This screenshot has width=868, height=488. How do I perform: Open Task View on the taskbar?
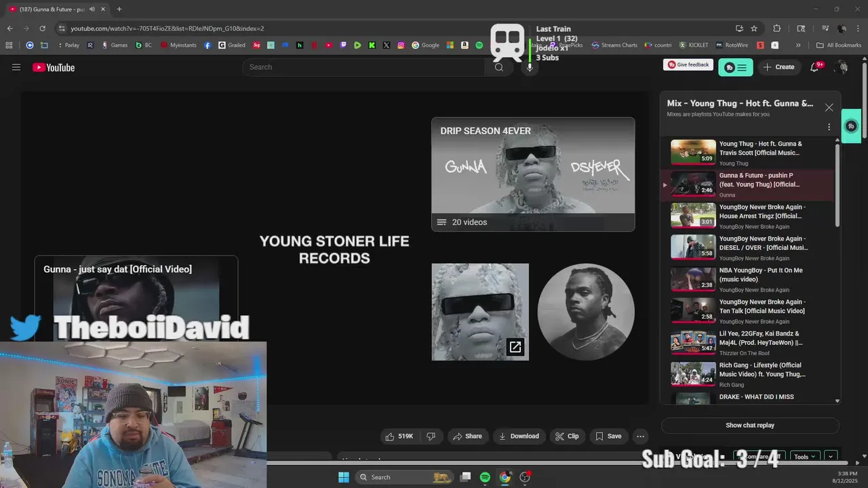pyautogui.click(x=465, y=477)
